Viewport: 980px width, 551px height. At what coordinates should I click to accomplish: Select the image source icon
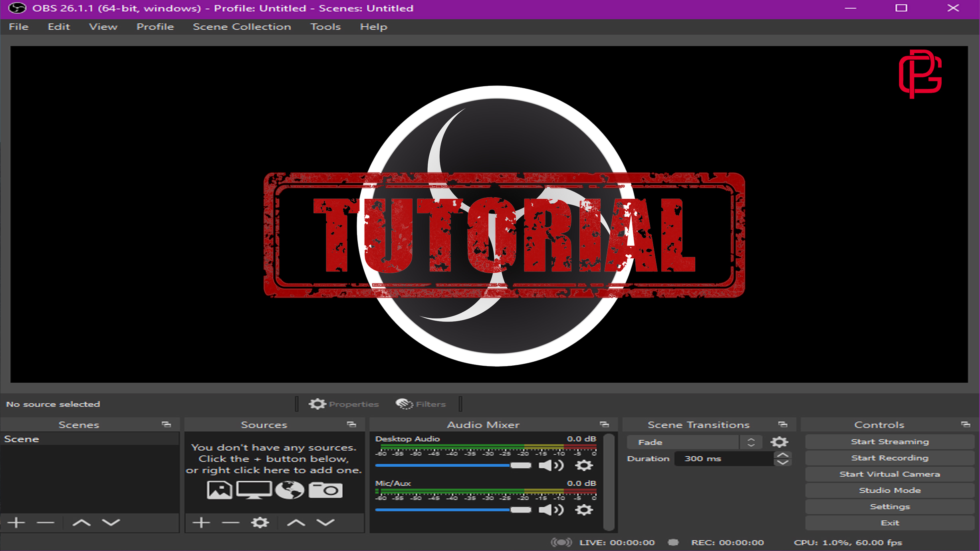pyautogui.click(x=219, y=490)
